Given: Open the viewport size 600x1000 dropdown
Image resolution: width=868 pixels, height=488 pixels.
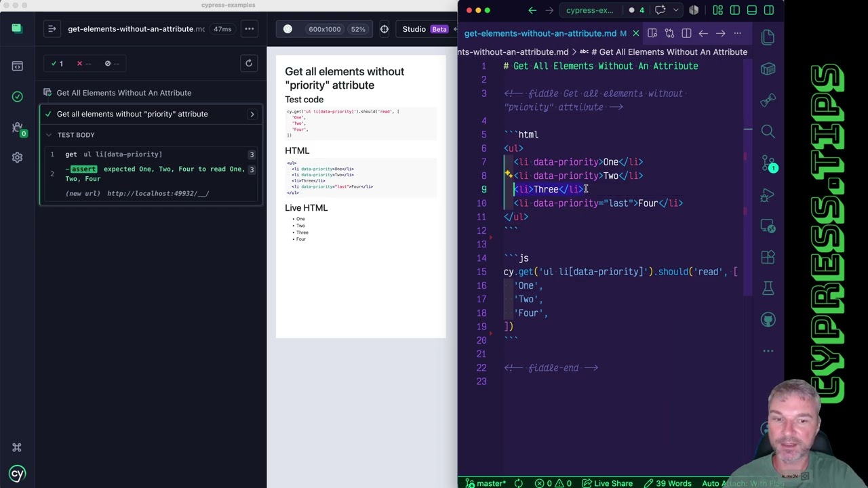Looking at the screenshot, I should (x=324, y=29).
